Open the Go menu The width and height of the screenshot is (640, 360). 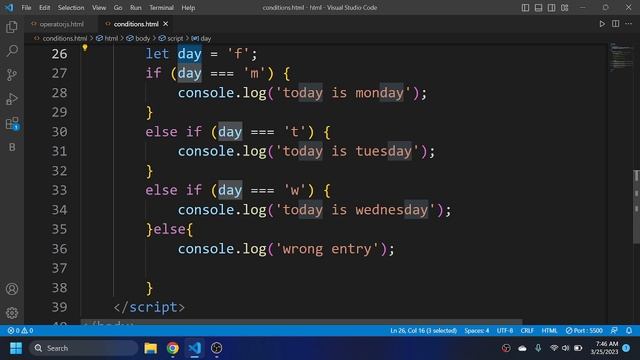[x=118, y=8]
